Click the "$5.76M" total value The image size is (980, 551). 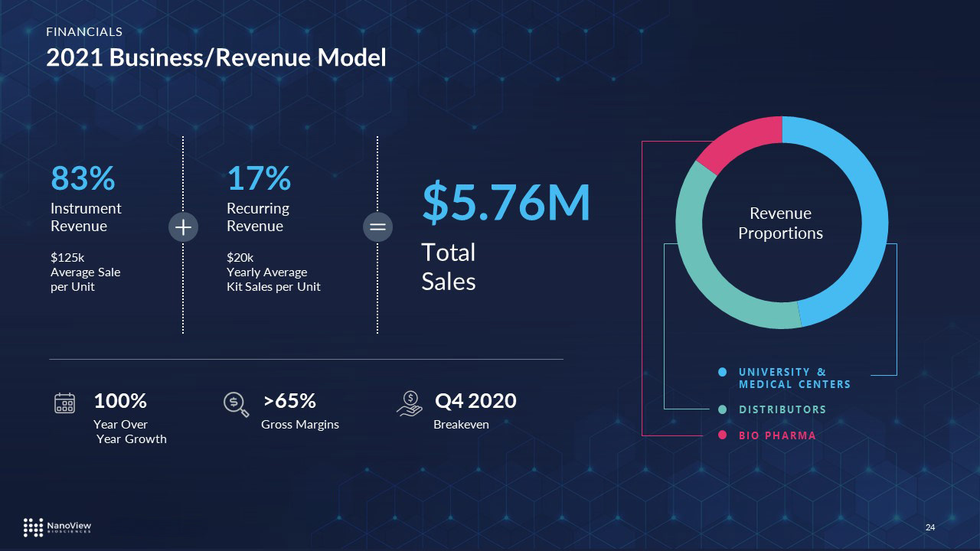click(x=506, y=202)
